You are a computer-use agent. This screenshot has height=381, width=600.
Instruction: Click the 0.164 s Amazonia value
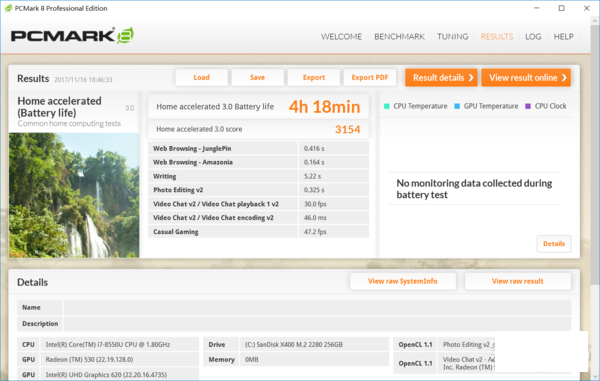click(x=314, y=162)
